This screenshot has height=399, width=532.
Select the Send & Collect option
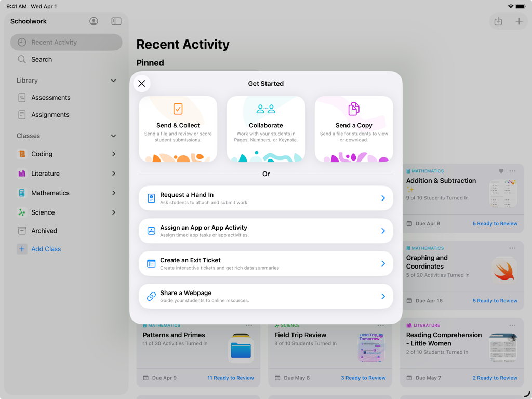[178, 128]
